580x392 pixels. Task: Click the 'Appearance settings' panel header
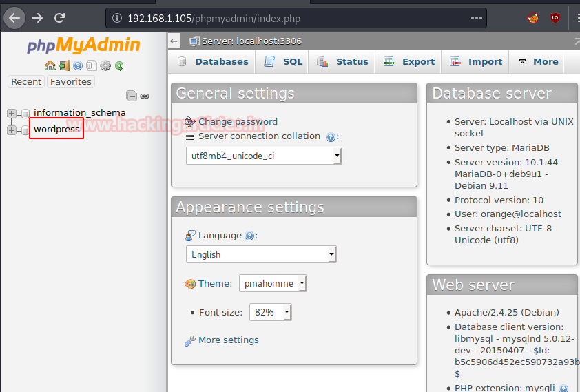(x=294, y=207)
